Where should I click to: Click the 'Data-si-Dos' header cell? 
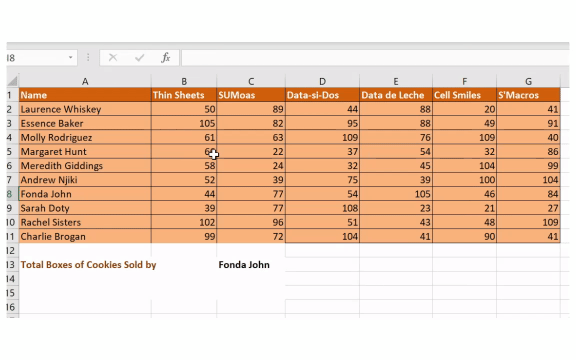coord(322,95)
